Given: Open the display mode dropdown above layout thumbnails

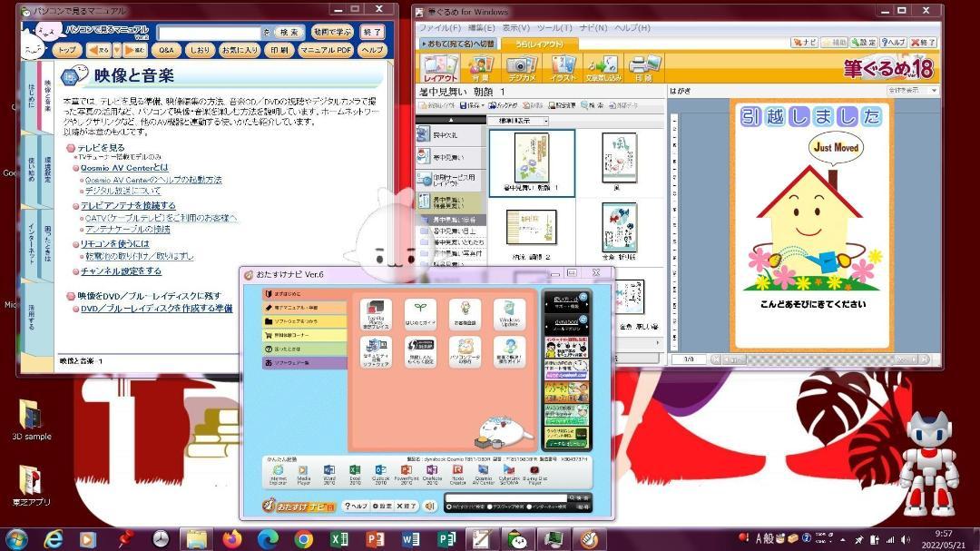Looking at the screenshot, I should point(518,121).
